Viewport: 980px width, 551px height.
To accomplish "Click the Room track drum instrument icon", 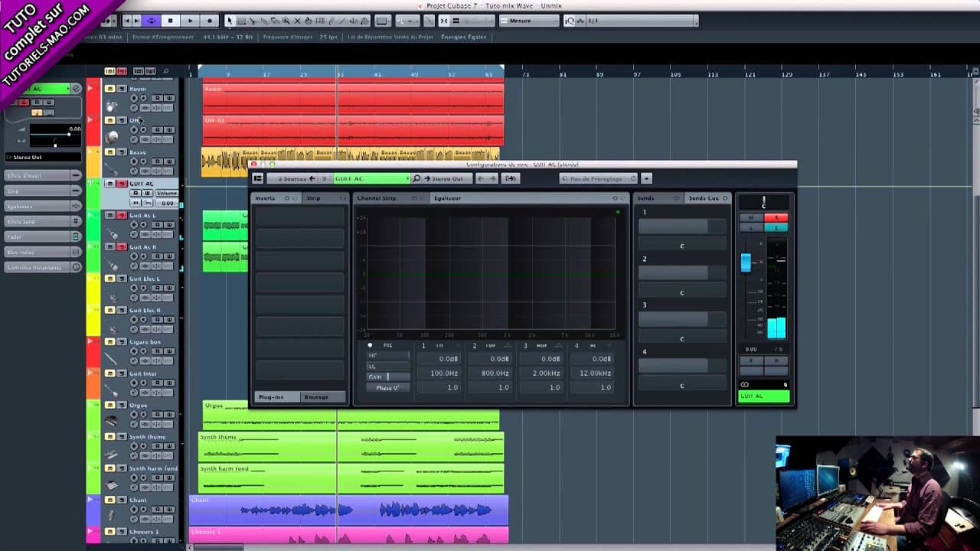I will tap(112, 105).
